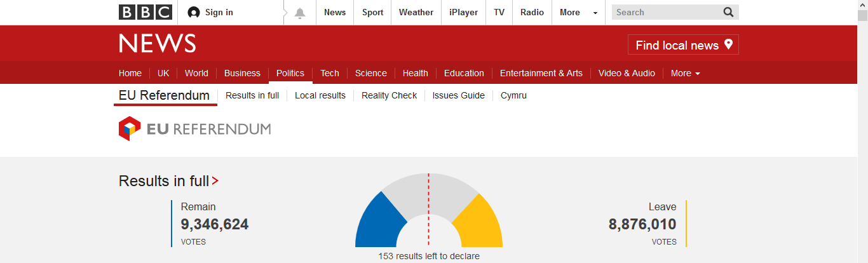This screenshot has width=868, height=263.
Task: Go to the World news section
Action: point(196,73)
